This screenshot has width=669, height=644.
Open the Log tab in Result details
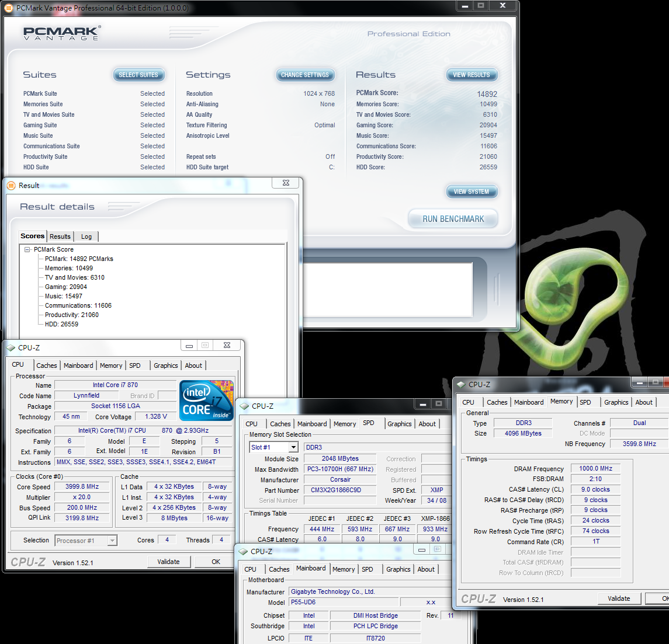point(86,236)
